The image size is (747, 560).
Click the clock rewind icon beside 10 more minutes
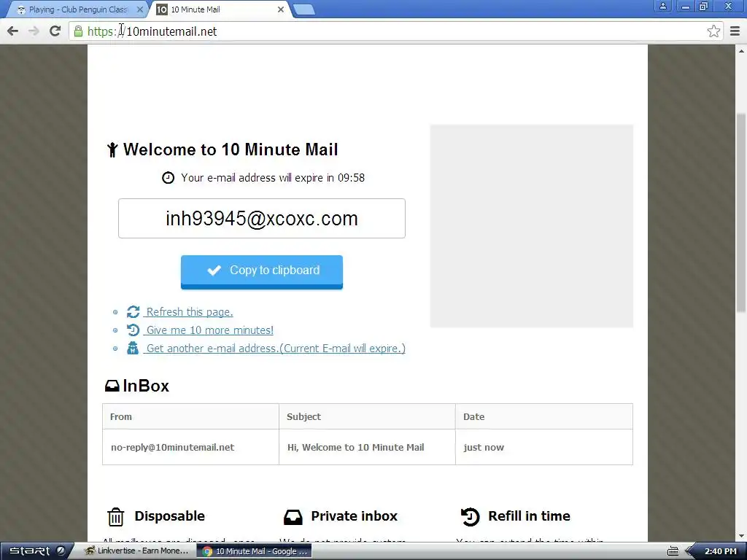coord(133,330)
